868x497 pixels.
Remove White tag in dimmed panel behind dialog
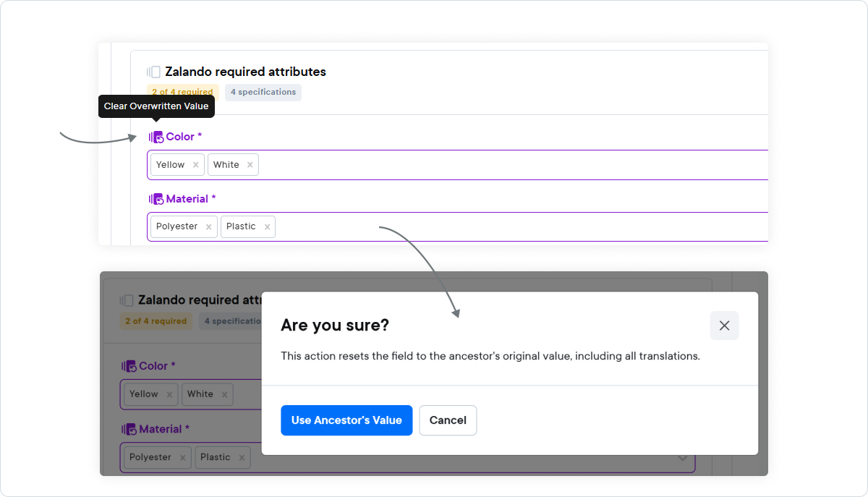tap(224, 395)
